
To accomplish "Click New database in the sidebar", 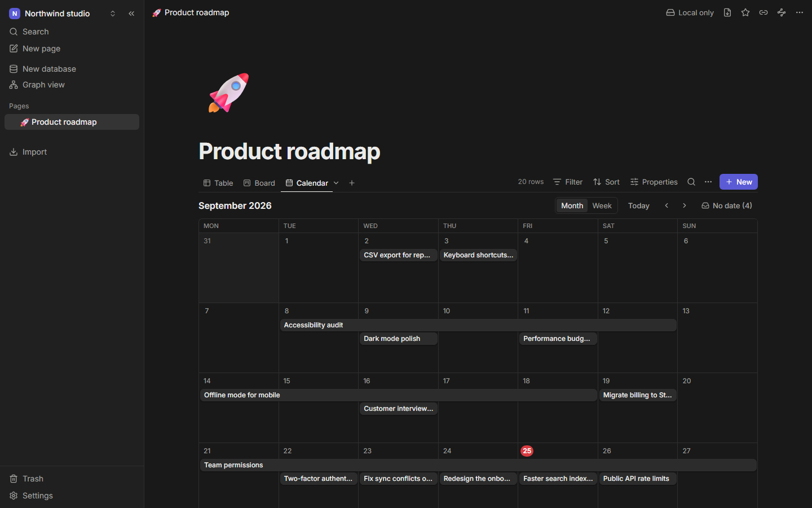I will [x=72, y=69].
